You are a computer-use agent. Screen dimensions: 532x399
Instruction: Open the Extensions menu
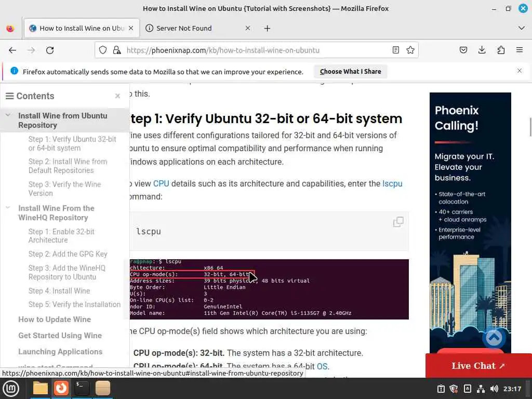pyautogui.click(x=501, y=50)
